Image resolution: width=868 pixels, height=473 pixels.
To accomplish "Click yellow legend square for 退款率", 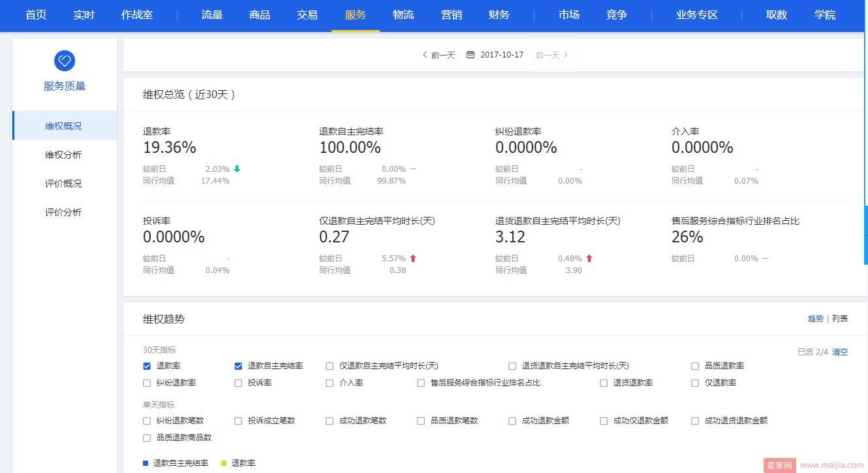I will click(x=224, y=463).
